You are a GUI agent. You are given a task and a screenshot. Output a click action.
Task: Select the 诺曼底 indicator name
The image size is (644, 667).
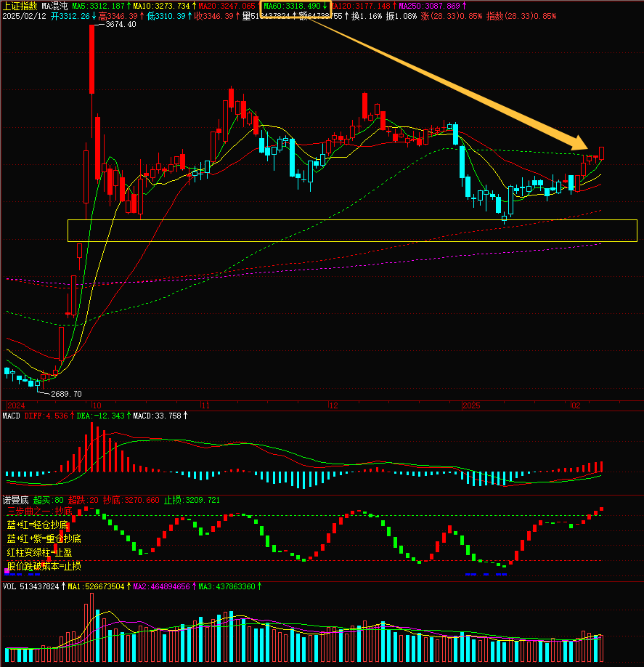pos(16,500)
